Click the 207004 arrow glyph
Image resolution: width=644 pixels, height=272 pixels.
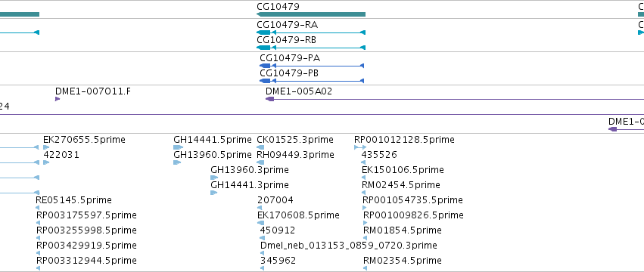(260, 208)
